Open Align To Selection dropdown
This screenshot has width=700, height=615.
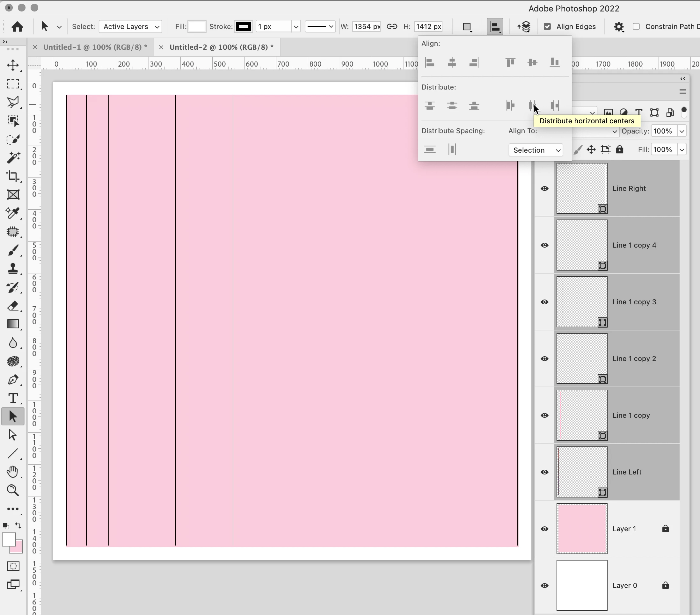pyautogui.click(x=536, y=150)
